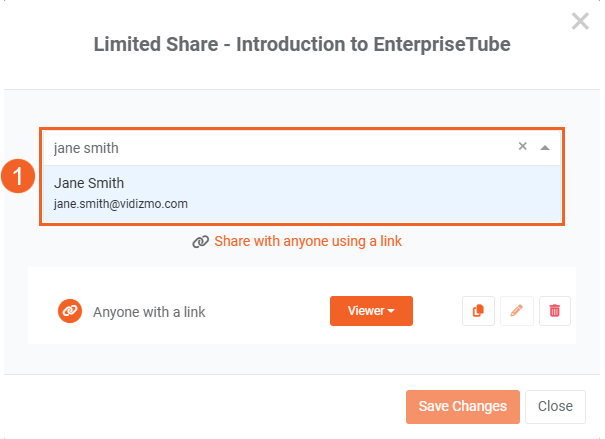The width and height of the screenshot is (605, 439).
Task: Click the orange circular link icon
Action: (69, 311)
